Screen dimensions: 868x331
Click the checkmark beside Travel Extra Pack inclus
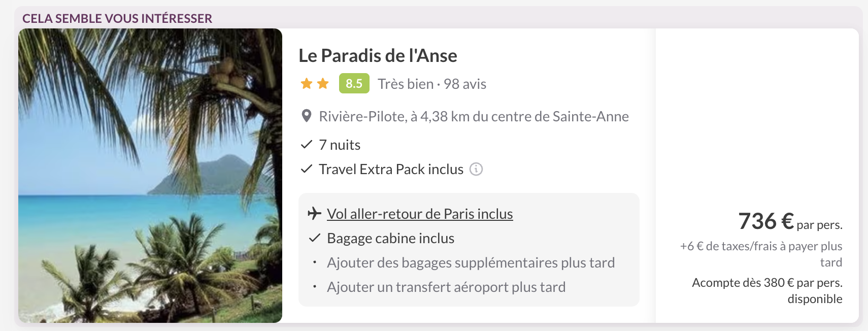(x=306, y=169)
